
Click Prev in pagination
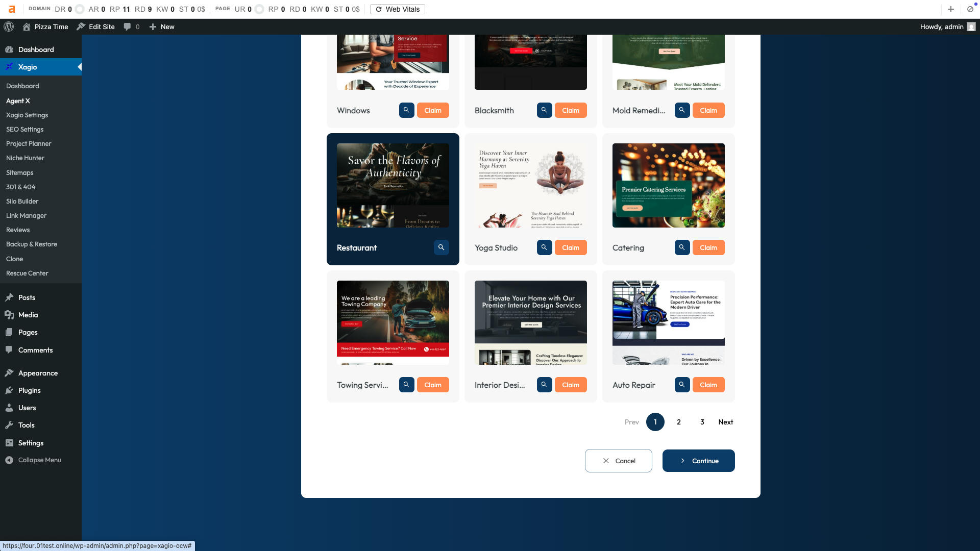tap(631, 422)
